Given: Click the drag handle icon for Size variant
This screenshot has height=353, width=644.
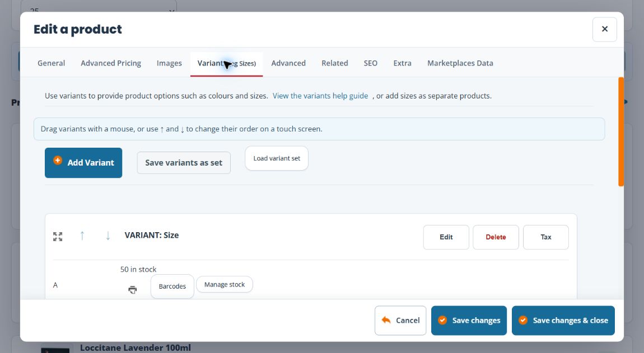Looking at the screenshot, I should click(58, 237).
